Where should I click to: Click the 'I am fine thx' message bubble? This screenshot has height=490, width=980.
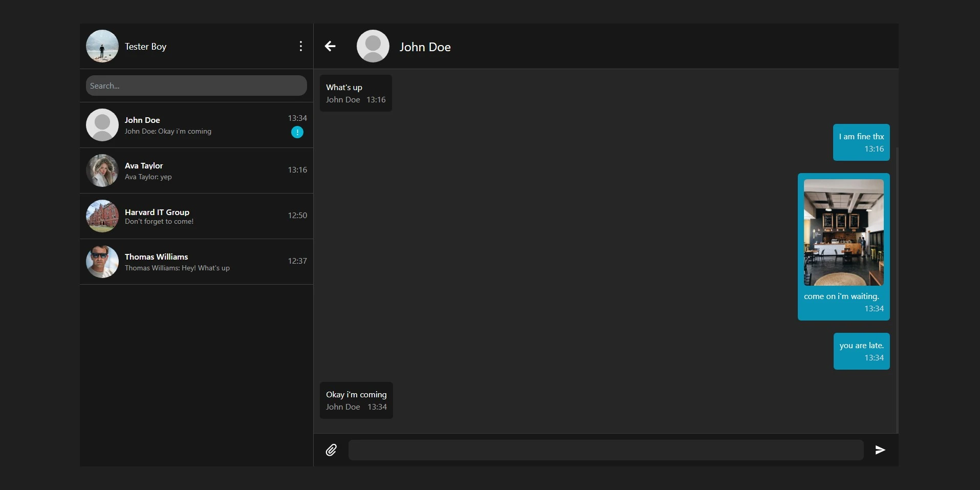coord(861,142)
